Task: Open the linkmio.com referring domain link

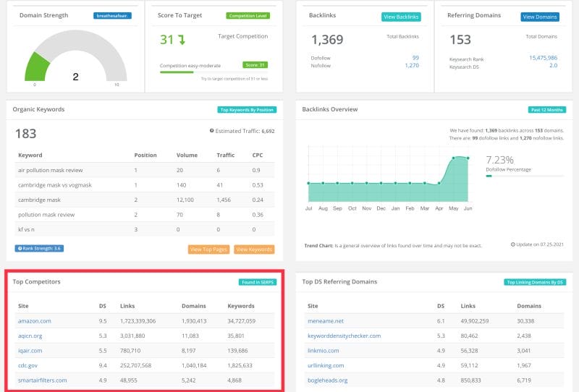Action: pyautogui.click(x=323, y=351)
